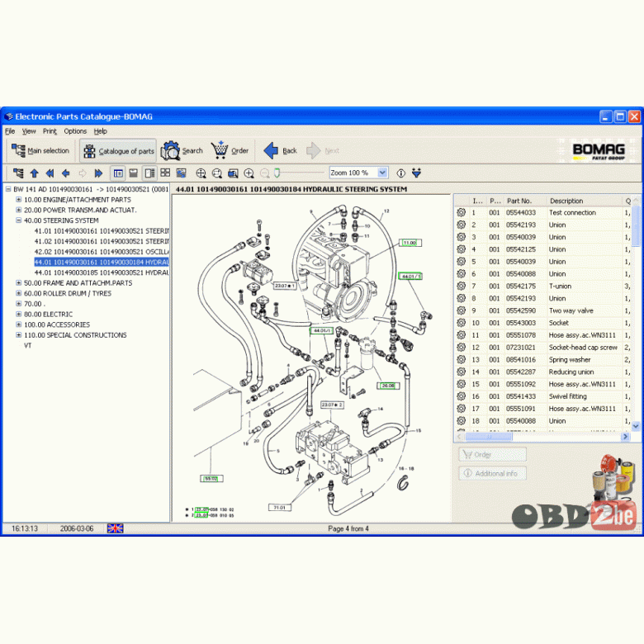The image size is (644, 644).
Task: Expand 50.00 FRAME AND ATTACHM.PARTS node
Action: [18, 283]
